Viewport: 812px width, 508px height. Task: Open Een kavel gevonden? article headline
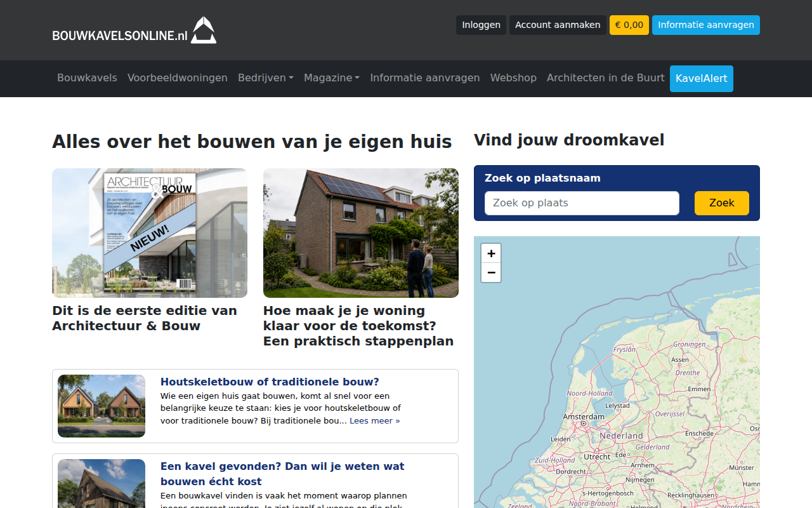click(282, 474)
